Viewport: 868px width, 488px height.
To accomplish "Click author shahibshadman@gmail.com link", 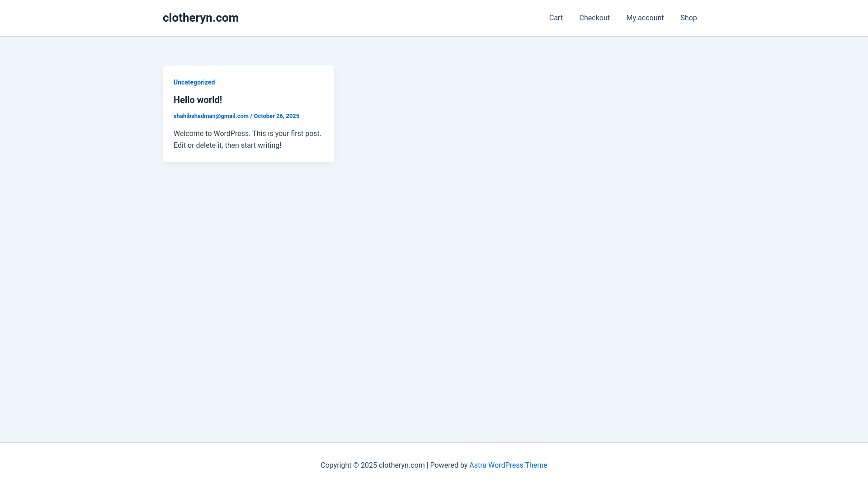I will (x=211, y=116).
